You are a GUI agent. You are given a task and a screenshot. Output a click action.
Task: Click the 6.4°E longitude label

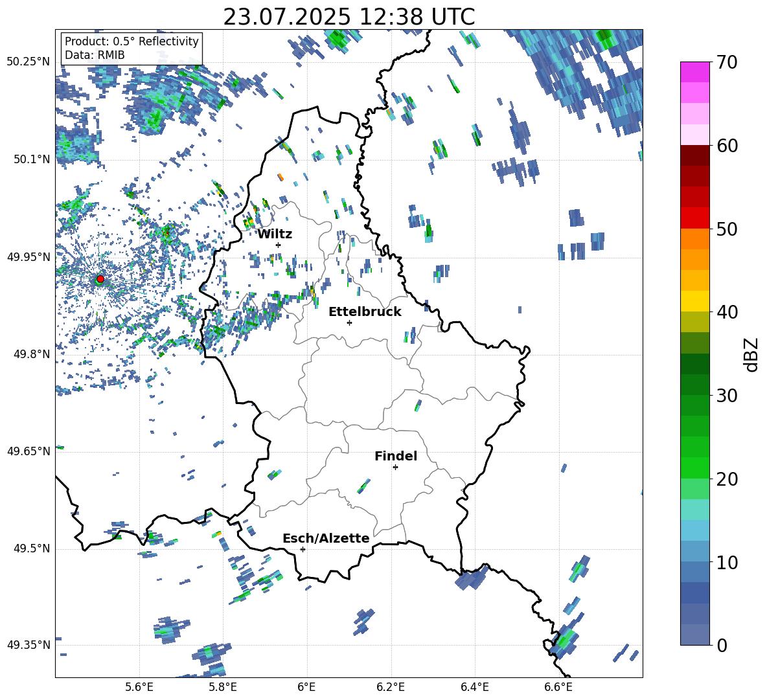coord(474,687)
